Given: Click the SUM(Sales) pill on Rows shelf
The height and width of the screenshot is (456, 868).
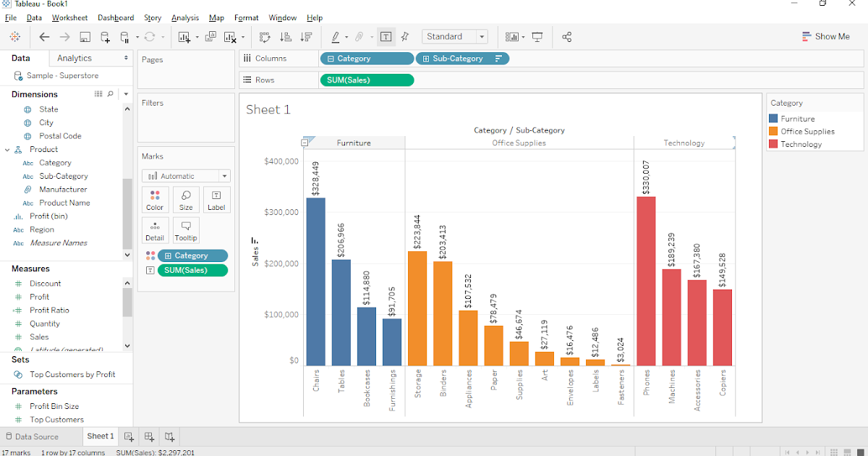Looking at the screenshot, I should pos(367,80).
